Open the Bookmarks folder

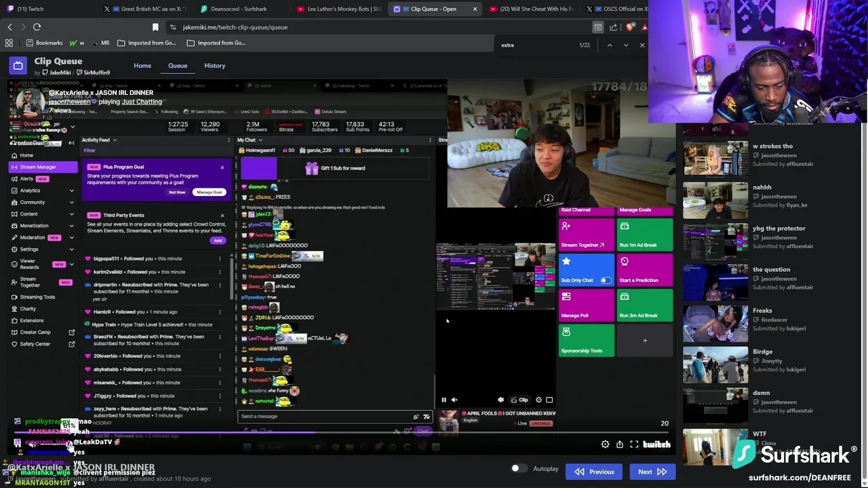(x=43, y=43)
